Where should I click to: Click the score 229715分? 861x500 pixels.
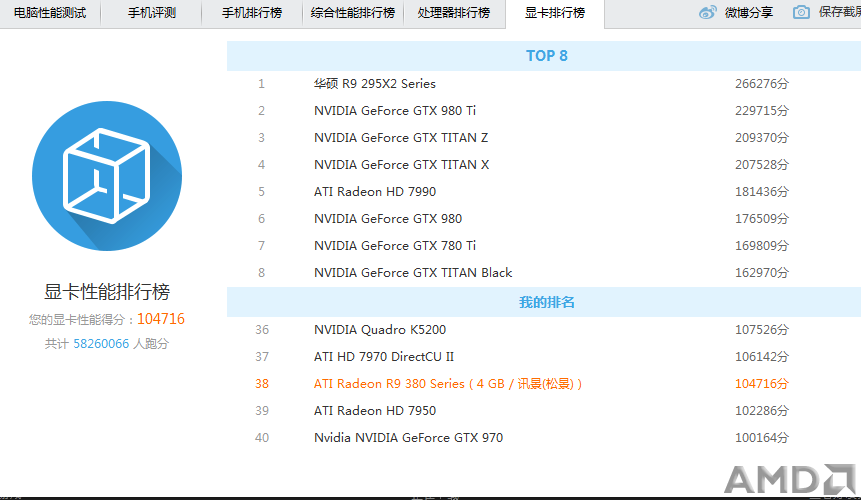[762, 111]
